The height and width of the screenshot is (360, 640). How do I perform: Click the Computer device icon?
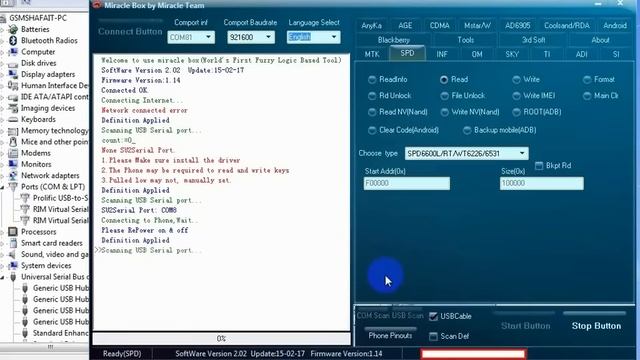(13, 52)
